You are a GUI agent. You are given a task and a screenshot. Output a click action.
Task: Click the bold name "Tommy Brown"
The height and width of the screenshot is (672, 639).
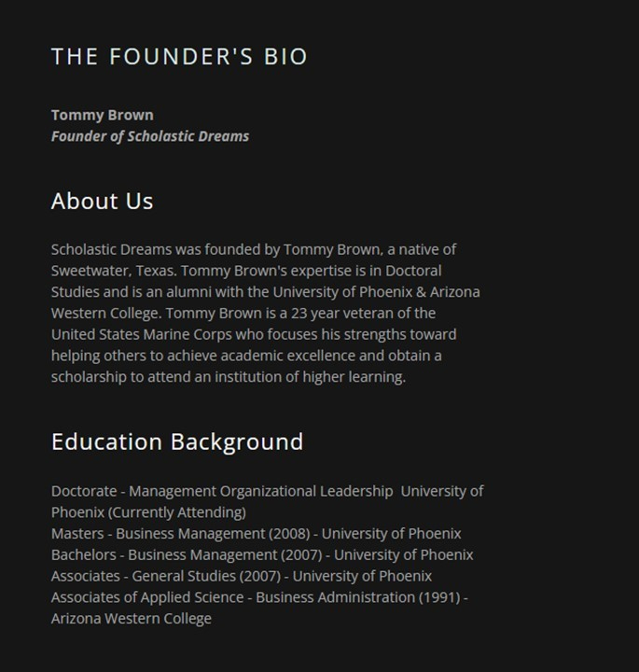pos(102,115)
